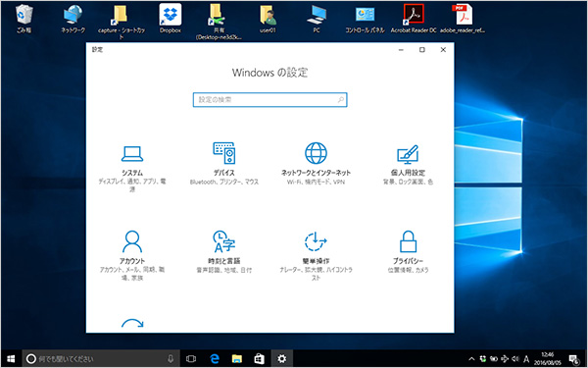The height and width of the screenshot is (368, 588).
Task: Click the '音声認識、地域、日付' description text
Action: pos(223,270)
